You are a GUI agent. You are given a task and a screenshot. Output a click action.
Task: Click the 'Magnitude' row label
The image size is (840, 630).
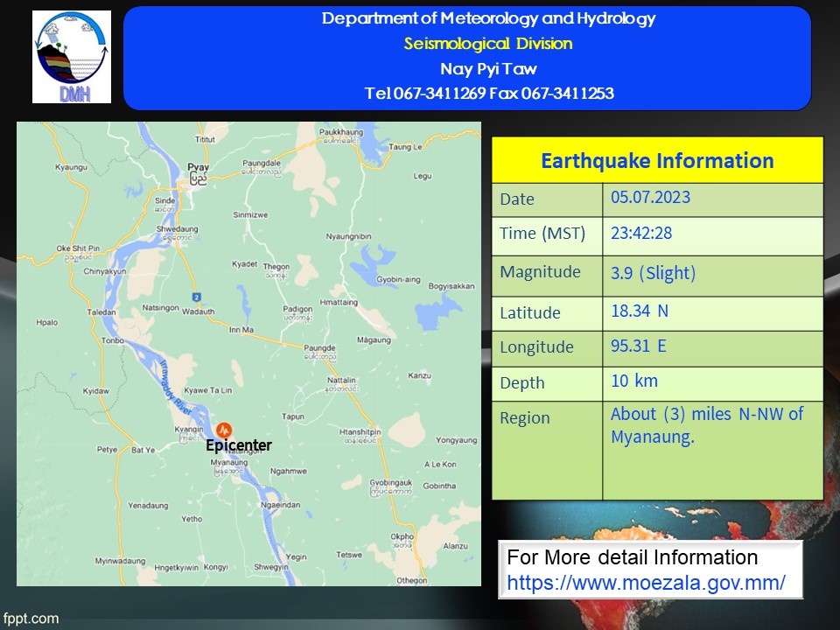point(540,272)
